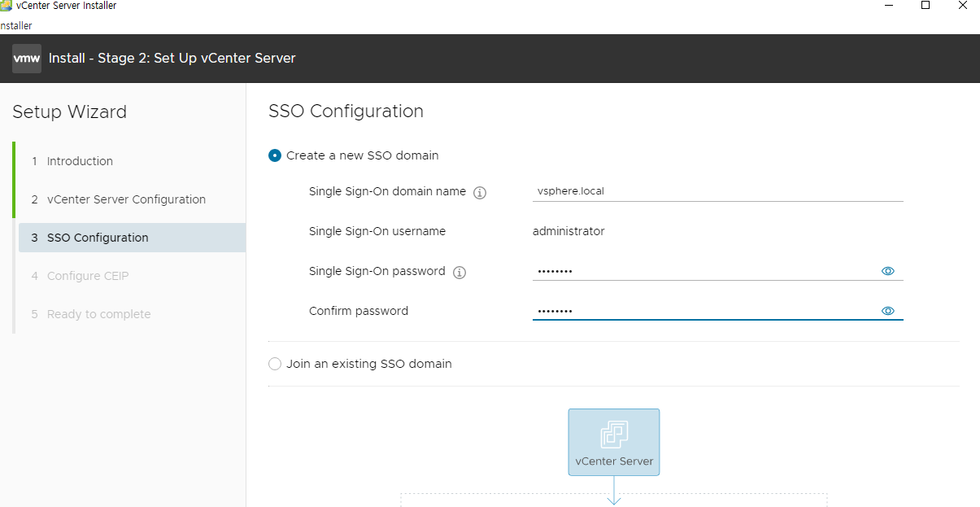
Task: Click the Single Sign-On domain name label
Action: pyautogui.click(x=387, y=191)
